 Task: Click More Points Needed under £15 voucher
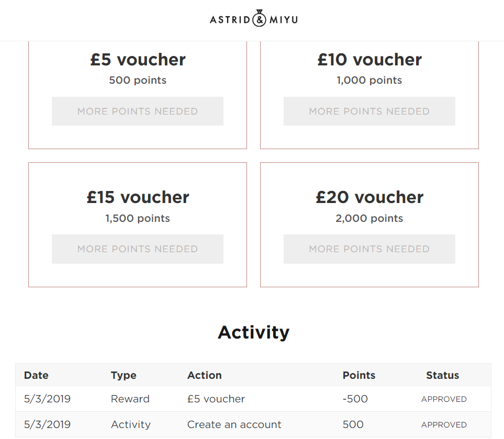[138, 249]
